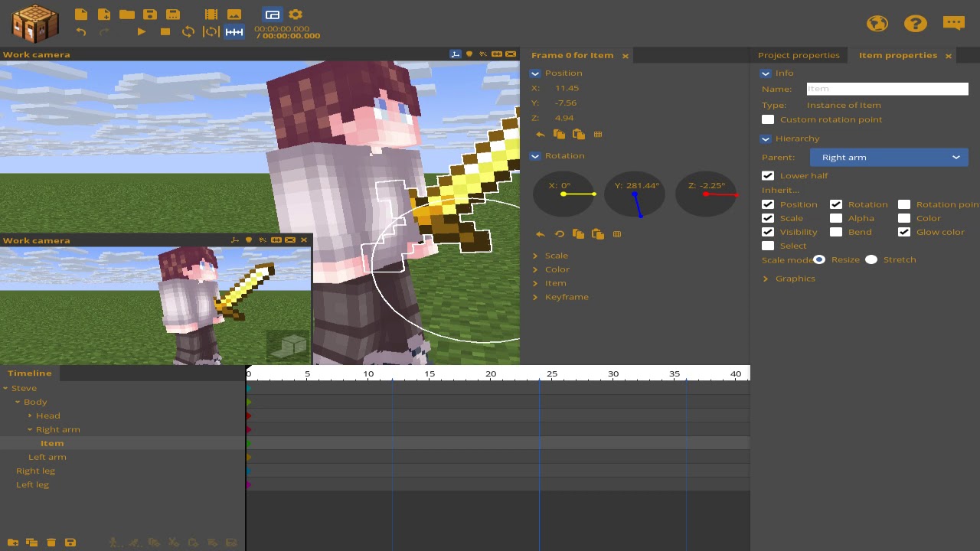Create a new project with the top toolbar icon

coord(80,15)
